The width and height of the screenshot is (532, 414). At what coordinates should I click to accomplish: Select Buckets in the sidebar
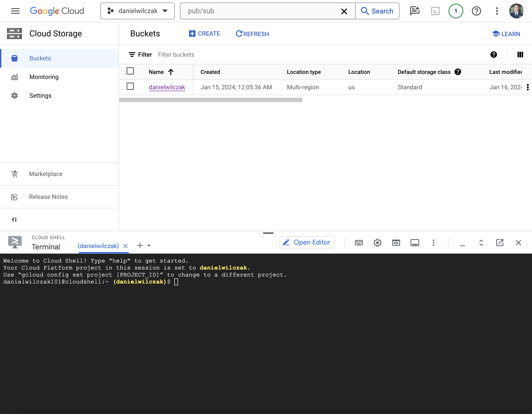tap(59, 59)
